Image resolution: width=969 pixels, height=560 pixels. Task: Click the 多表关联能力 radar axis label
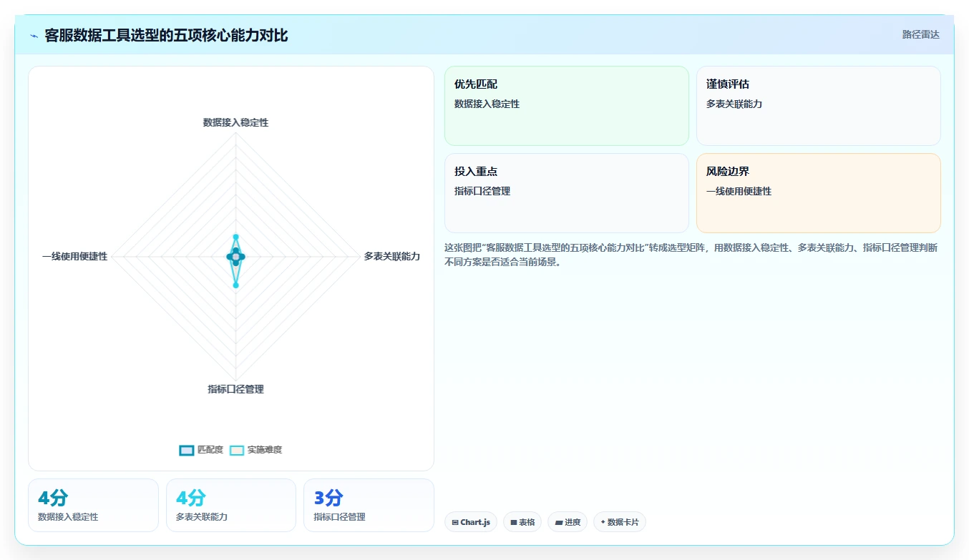391,256
